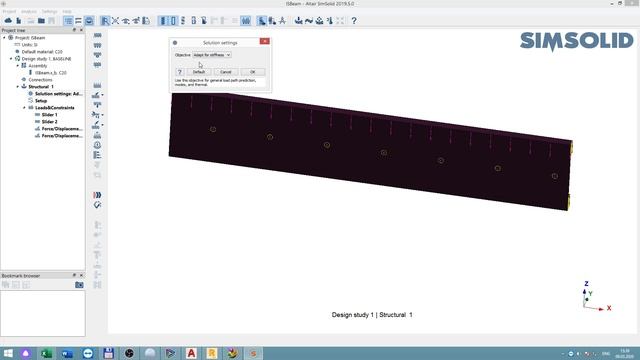Screen dimensions: 640x360
Task: Toggle the Project tree panel toolbar icon
Action: coord(68,20)
